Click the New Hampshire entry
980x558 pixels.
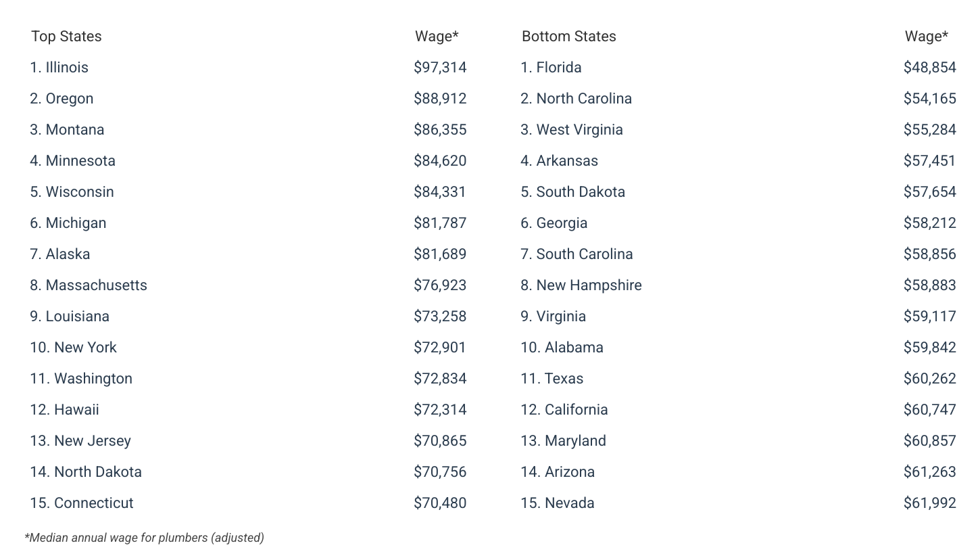coord(581,285)
